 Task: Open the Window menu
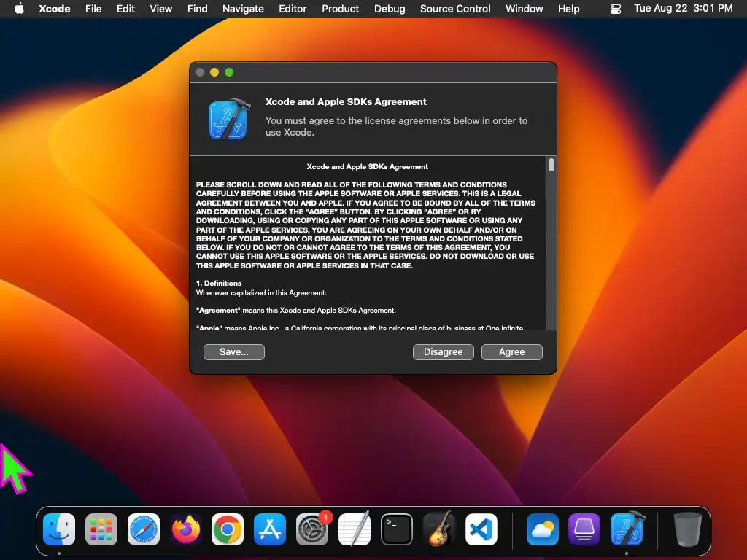524,9
